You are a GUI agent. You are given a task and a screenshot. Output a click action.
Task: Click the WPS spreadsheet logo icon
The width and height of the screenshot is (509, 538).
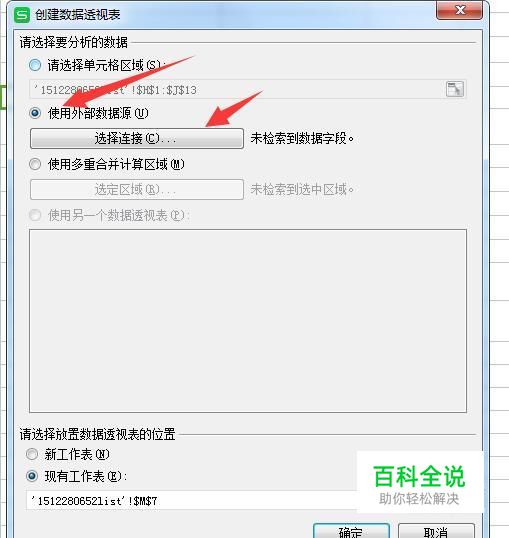[22, 15]
